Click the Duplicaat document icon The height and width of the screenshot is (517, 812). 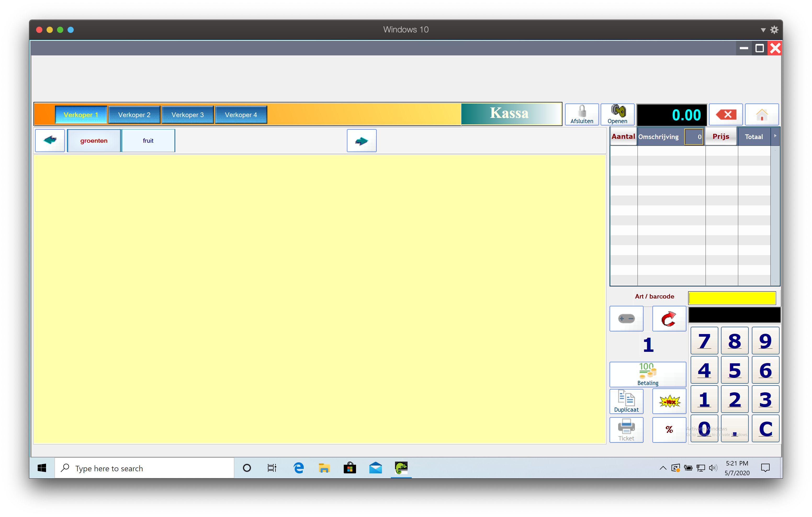pos(626,401)
